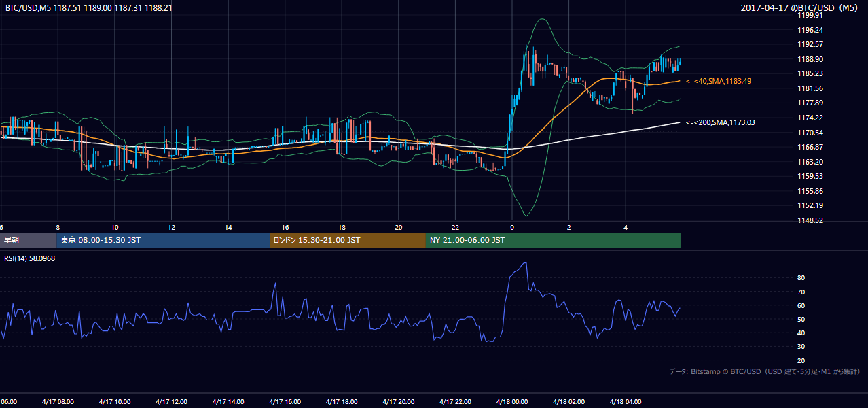The image size is (868, 408).
Task: Click price axis label 1177.89
Action: coord(810,103)
